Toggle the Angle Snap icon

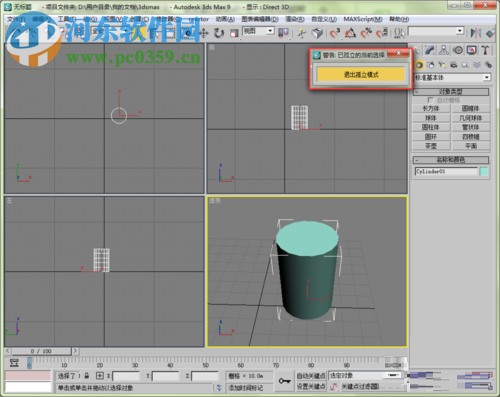pos(350,33)
